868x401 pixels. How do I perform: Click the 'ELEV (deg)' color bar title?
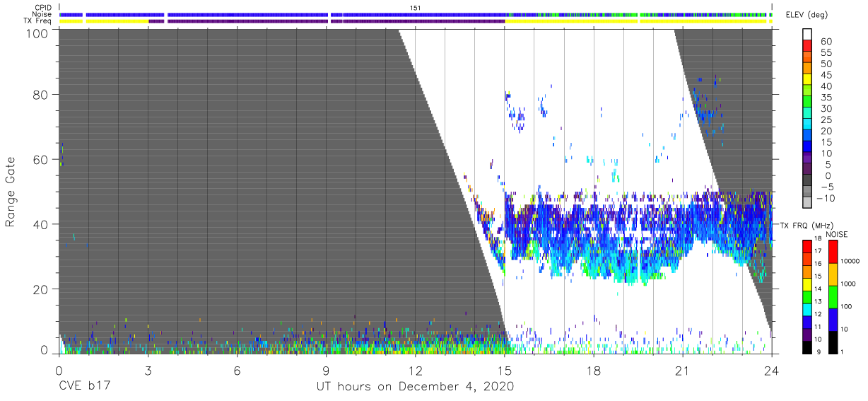tap(807, 16)
